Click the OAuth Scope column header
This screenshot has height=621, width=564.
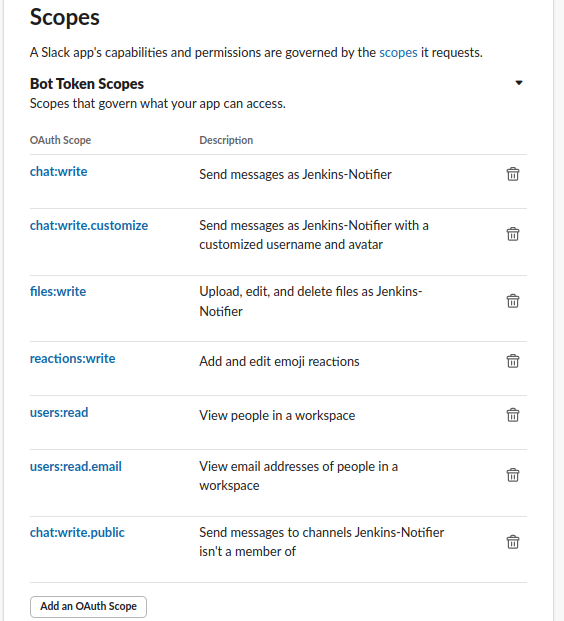(61, 140)
